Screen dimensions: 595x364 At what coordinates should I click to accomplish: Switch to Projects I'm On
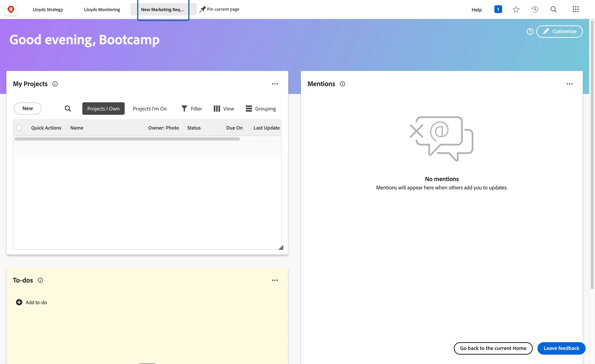click(150, 109)
